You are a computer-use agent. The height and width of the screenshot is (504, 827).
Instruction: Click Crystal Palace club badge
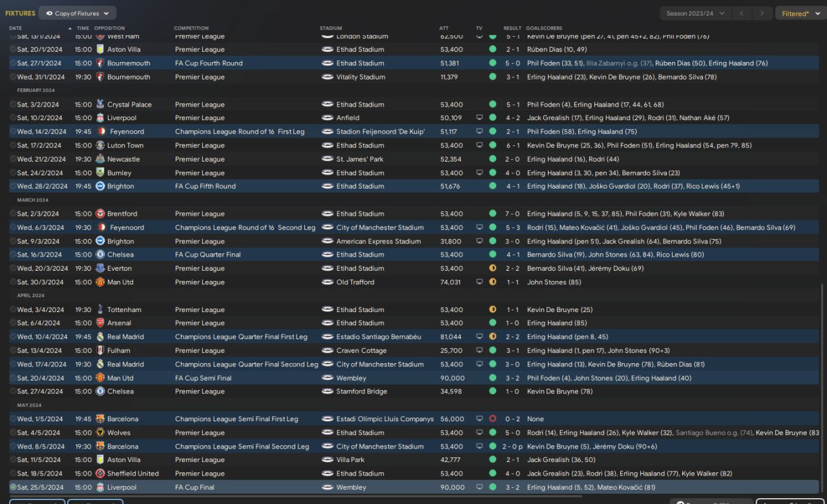(x=100, y=105)
